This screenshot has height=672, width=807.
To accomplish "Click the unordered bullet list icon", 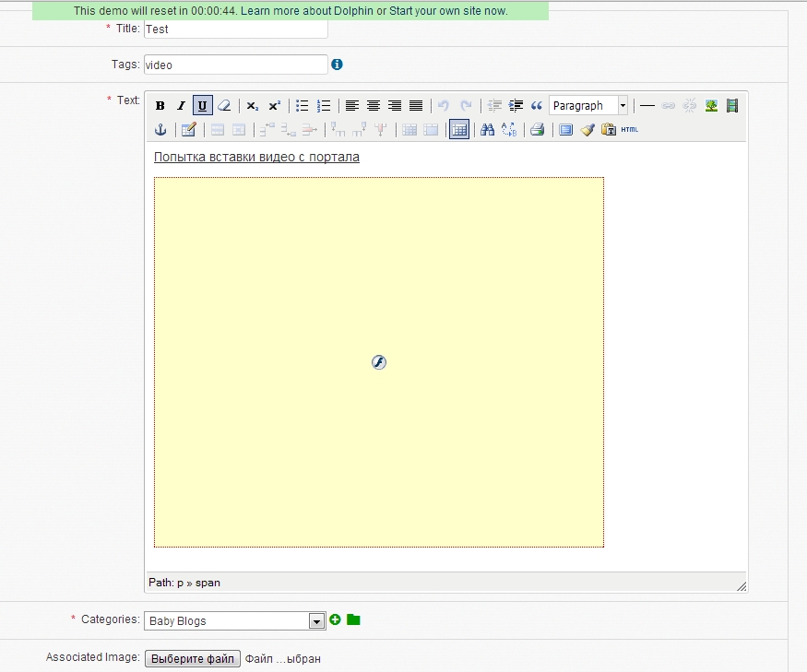I will [302, 106].
